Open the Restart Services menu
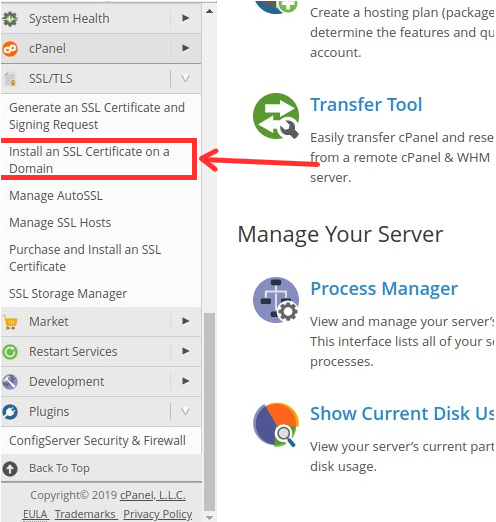 tap(101, 352)
